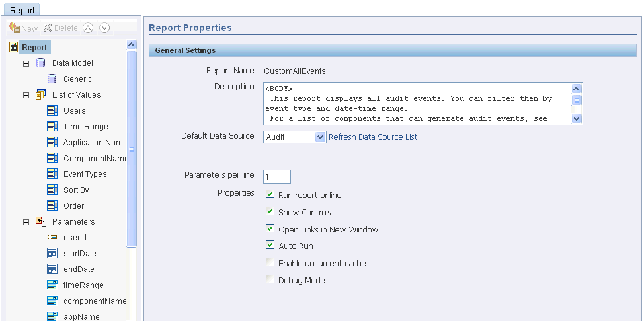Uncheck Run report online checkbox
The height and width of the screenshot is (321, 644).
pos(270,194)
